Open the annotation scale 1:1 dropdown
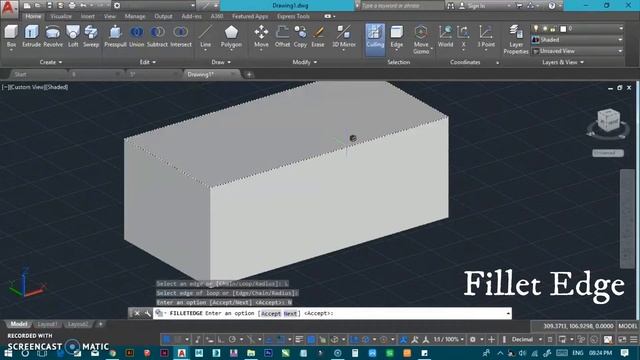Screen dimensions: 640x360 (x=449, y=340)
